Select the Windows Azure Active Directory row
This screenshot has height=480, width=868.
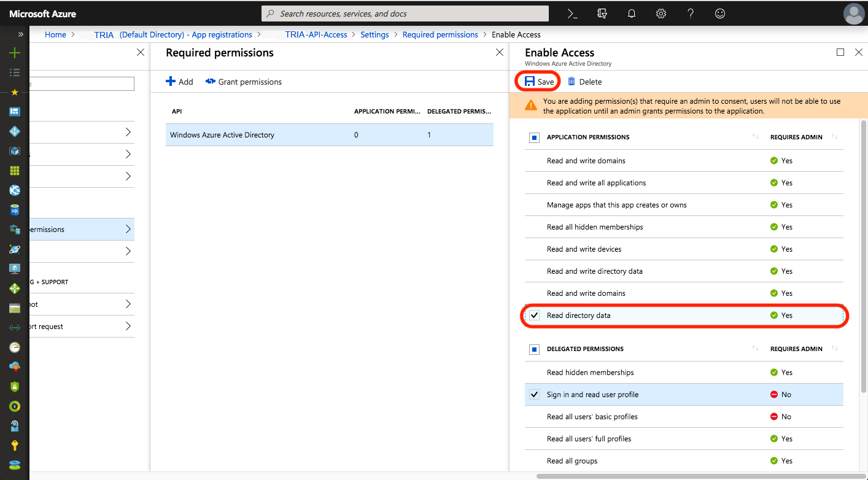[x=330, y=135]
